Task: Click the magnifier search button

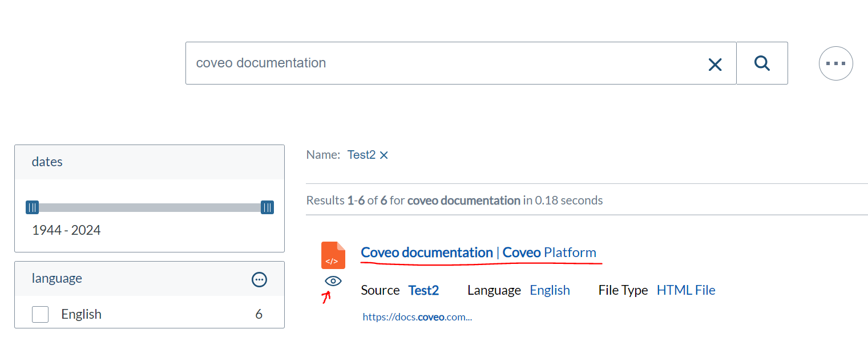Action: (762, 63)
